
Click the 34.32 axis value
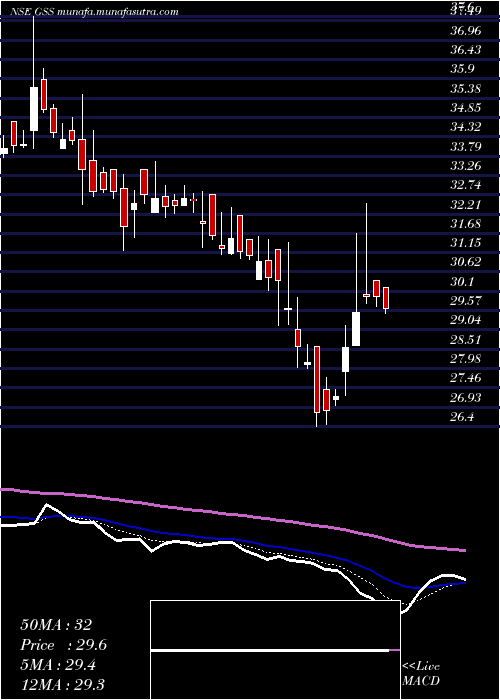[466, 127]
